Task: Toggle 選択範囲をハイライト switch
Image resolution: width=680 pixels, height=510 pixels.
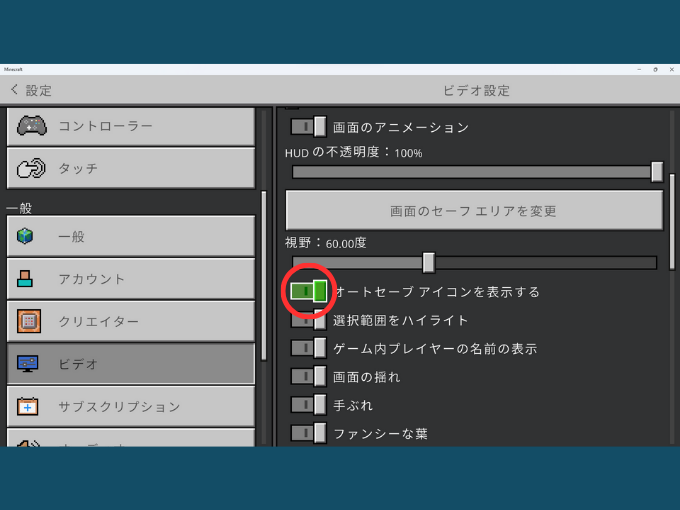Action: tap(308, 320)
